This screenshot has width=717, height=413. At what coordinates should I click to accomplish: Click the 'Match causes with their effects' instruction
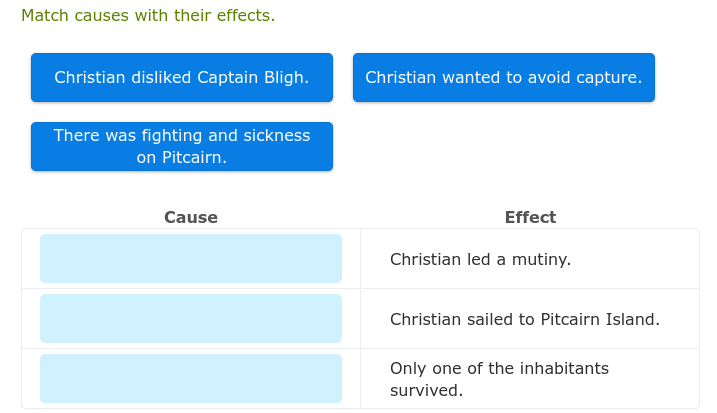(148, 16)
